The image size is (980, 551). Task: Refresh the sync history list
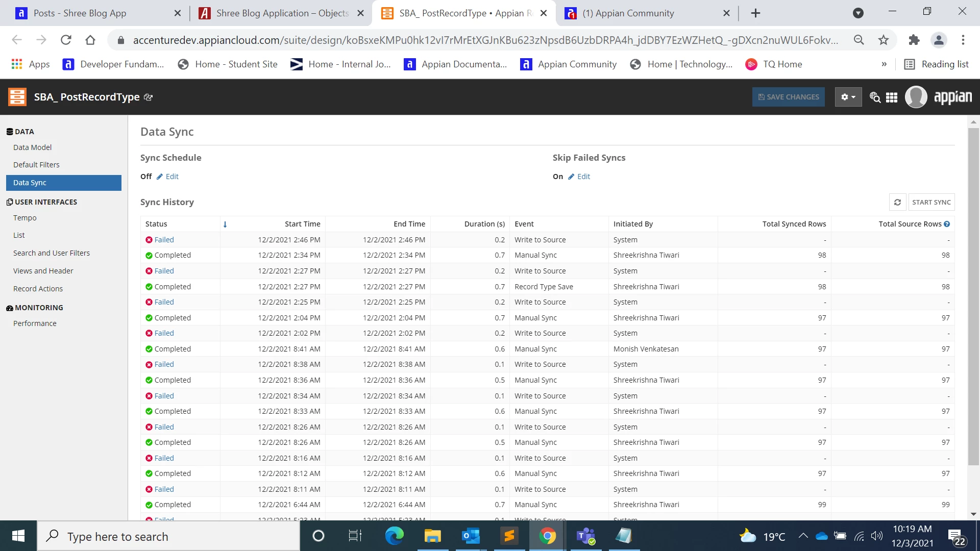tap(897, 203)
